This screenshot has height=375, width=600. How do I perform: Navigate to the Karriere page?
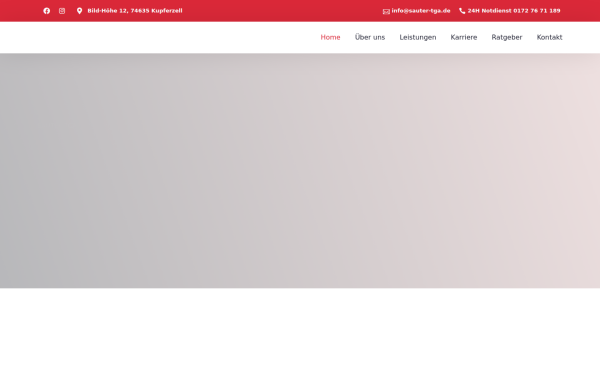(464, 37)
